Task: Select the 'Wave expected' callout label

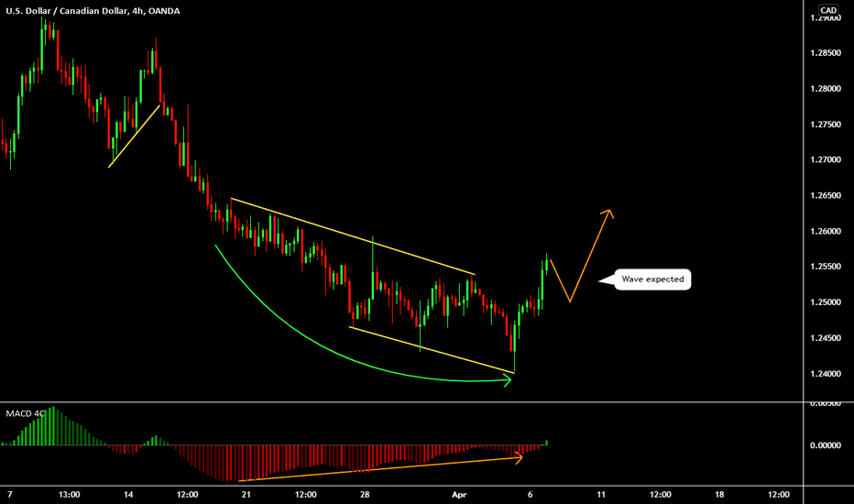Action: coord(652,279)
